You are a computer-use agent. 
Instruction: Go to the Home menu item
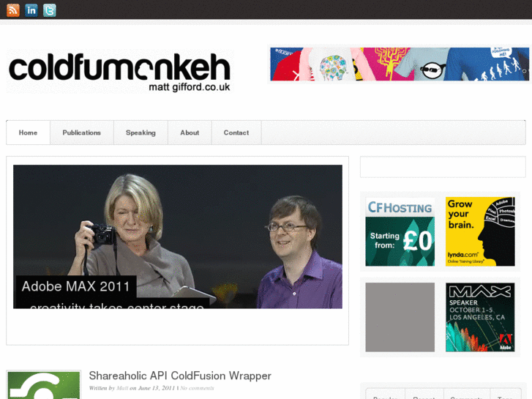[28, 133]
